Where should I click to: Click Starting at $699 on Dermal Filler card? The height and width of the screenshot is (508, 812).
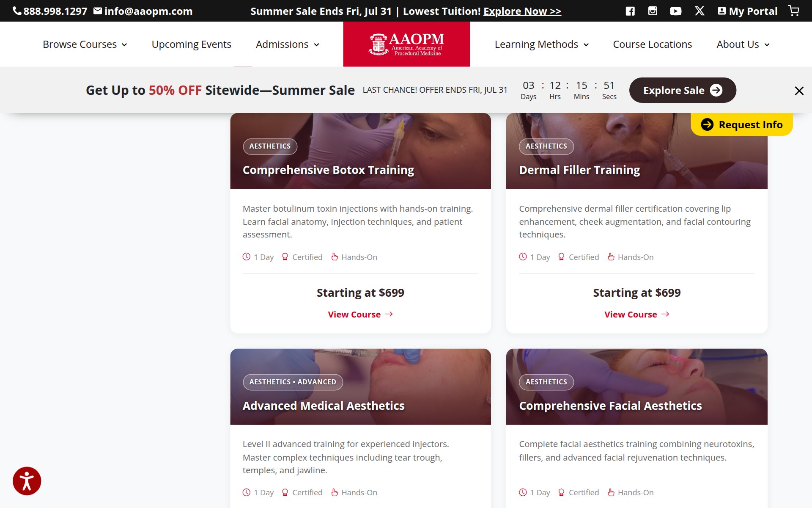636,293
